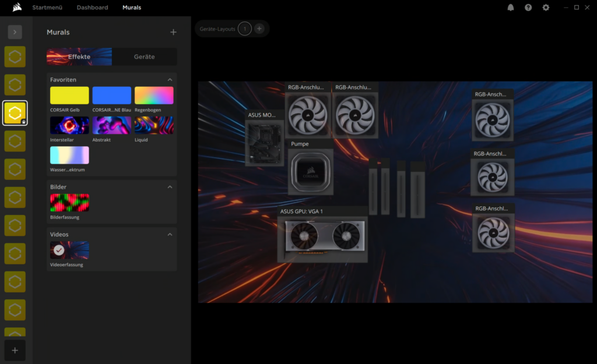Add new mural with plus icon
The image size is (597, 364).
pyautogui.click(x=173, y=32)
